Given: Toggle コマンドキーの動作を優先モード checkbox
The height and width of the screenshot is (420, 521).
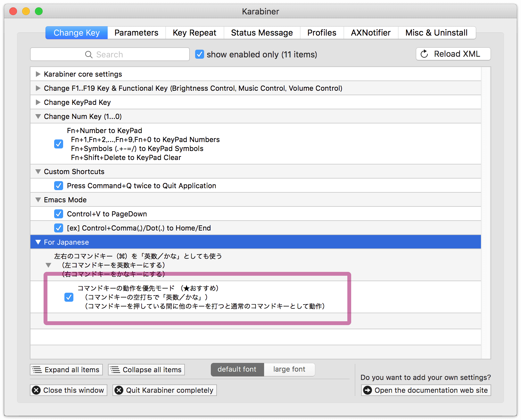Looking at the screenshot, I should click(69, 297).
